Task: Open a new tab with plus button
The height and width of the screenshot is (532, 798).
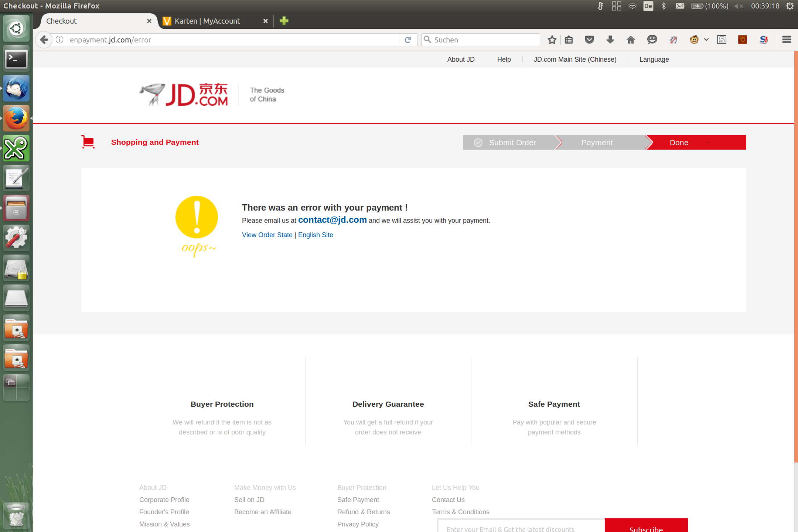Action: (284, 21)
